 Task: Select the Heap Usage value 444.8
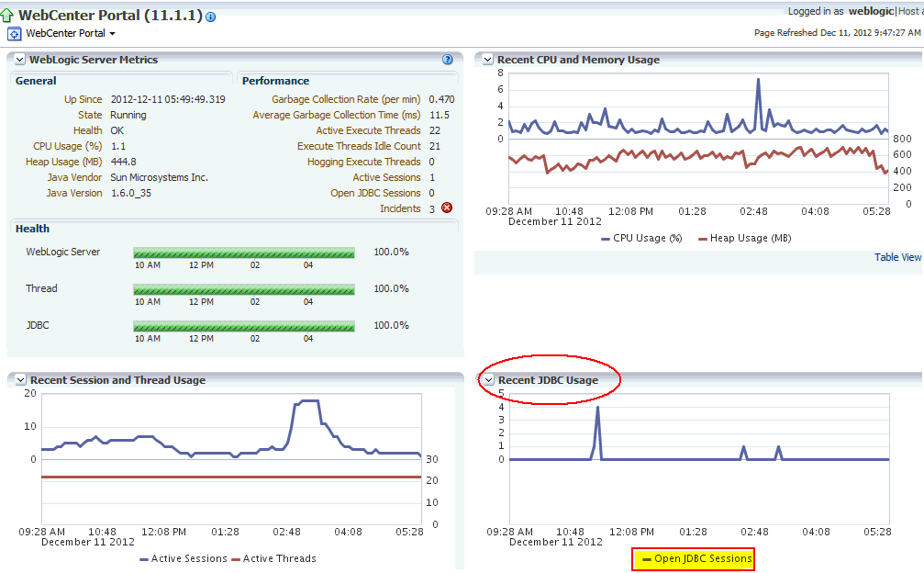point(124,162)
